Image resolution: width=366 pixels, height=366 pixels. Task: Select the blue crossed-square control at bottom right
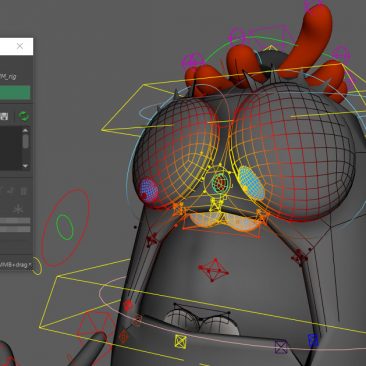pos(313,341)
